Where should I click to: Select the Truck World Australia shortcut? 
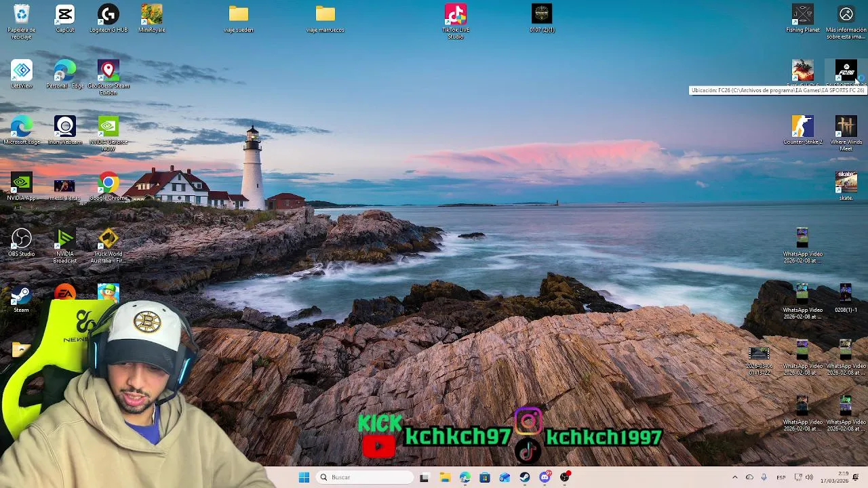108,246
